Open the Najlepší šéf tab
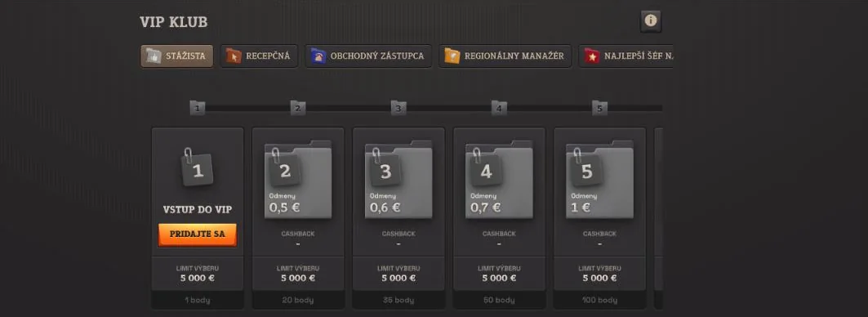 [626, 56]
